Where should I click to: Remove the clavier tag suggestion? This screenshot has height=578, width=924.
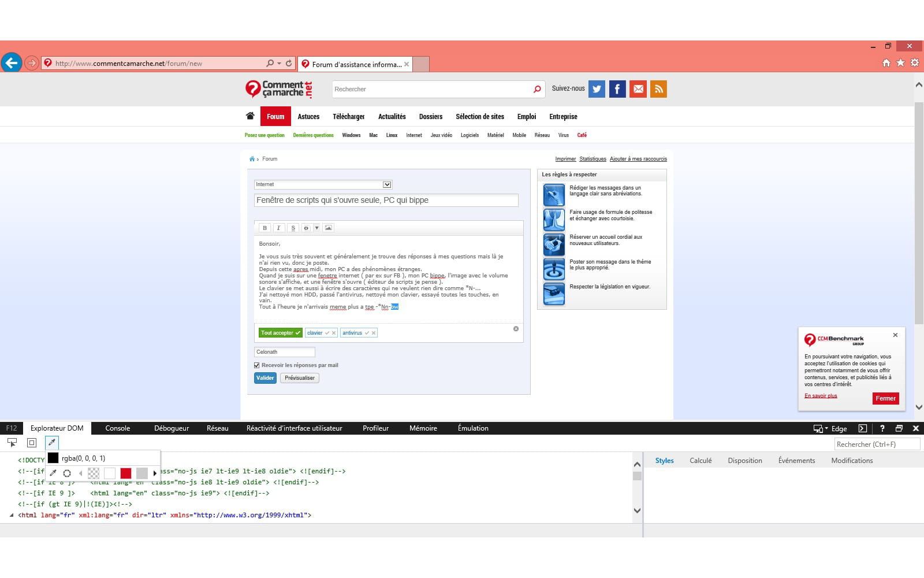(x=334, y=333)
